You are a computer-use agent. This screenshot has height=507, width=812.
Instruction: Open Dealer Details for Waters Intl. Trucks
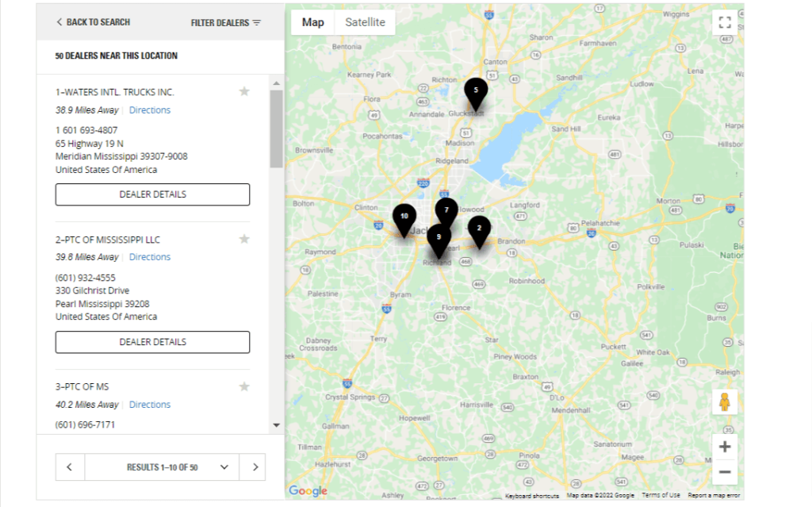pyautogui.click(x=152, y=194)
